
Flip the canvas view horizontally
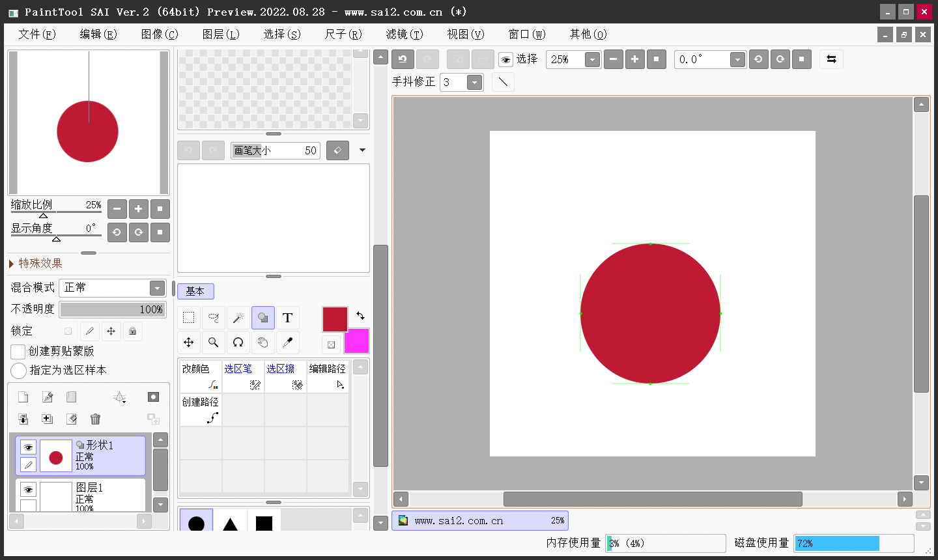(x=831, y=59)
